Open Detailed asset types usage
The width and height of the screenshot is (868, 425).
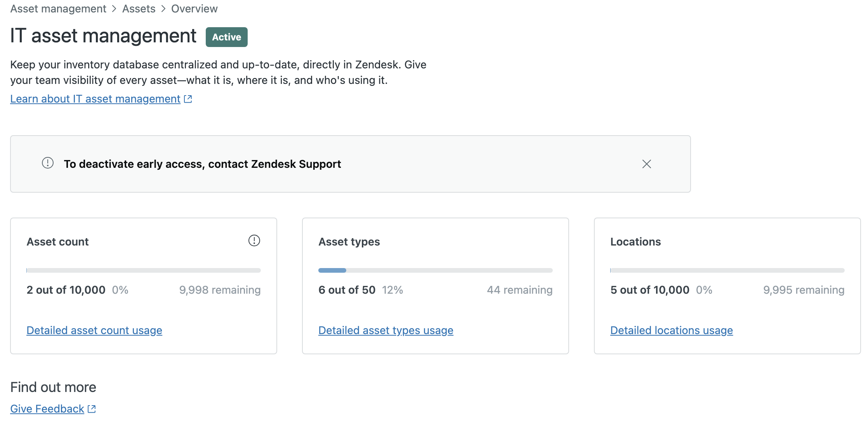point(385,330)
